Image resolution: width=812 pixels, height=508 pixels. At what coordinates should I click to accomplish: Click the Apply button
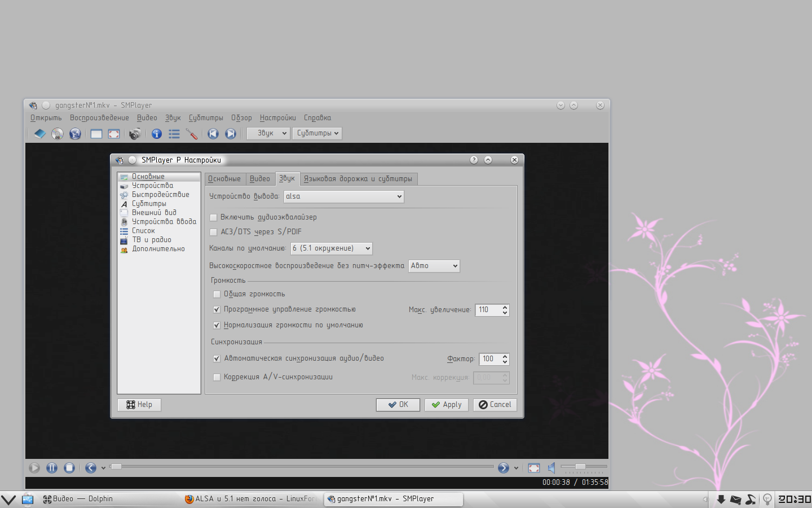(x=446, y=405)
